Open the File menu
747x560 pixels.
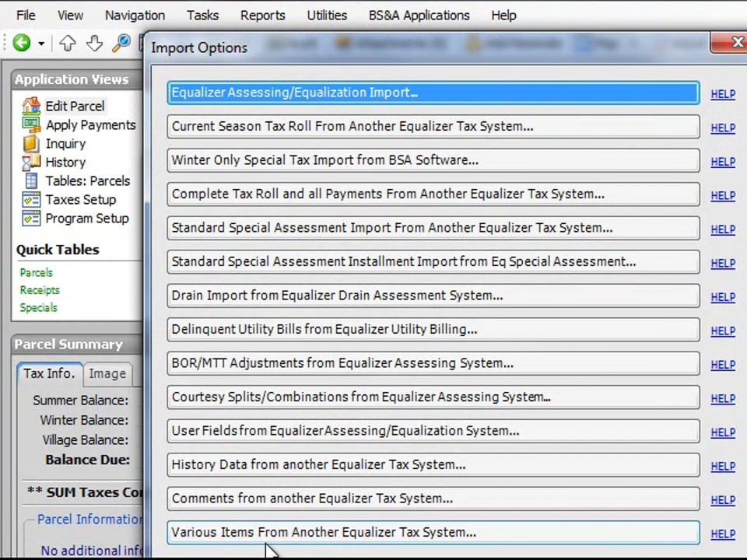click(x=26, y=16)
